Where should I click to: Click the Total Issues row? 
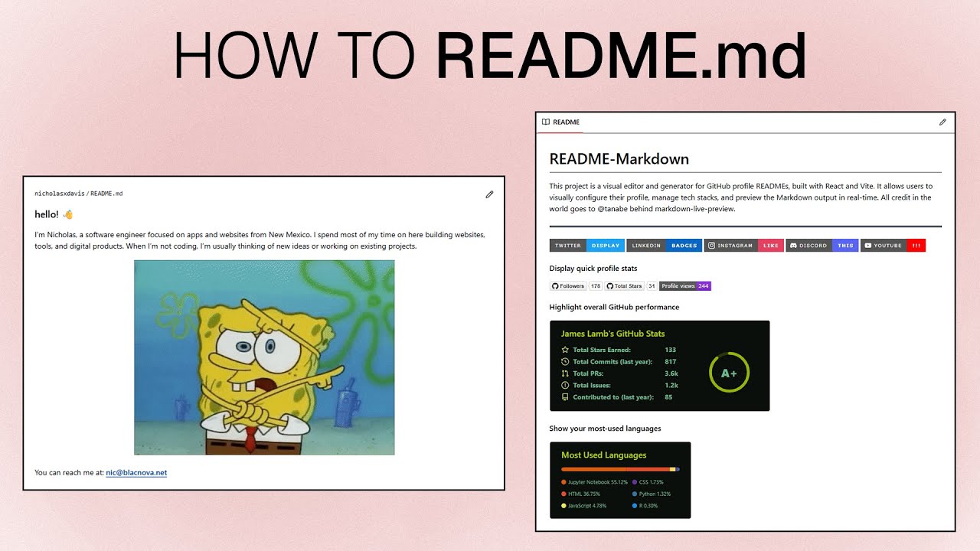pos(620,386)
